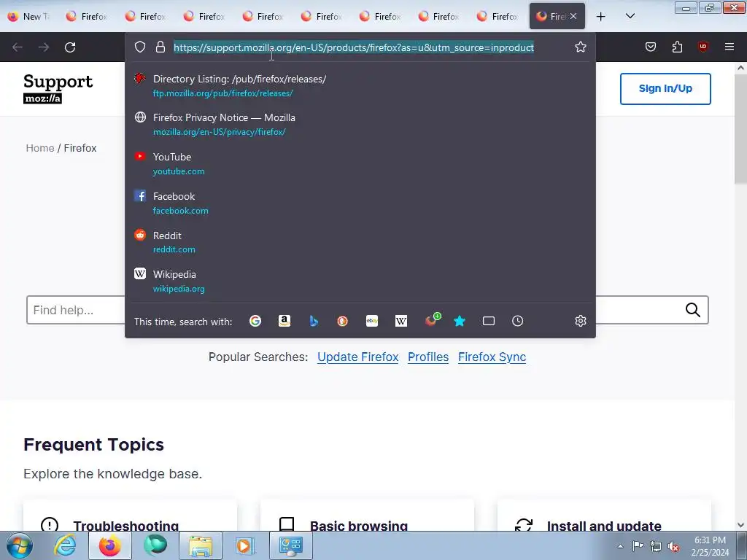Search bookmarks with the star icon
Viewport: 747px width, 560px height.
pyautogui.click(x=460, y=321)
